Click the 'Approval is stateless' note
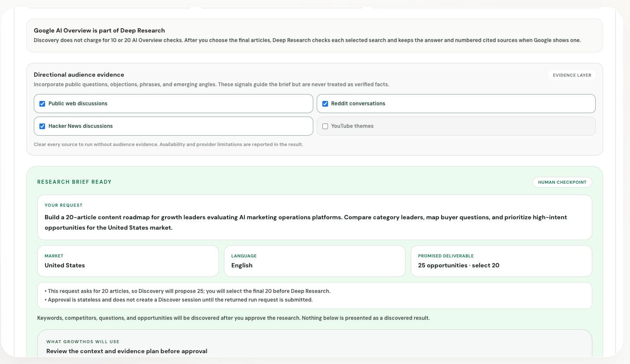This screenshot has width=630, height=364. click(x=179, y=300)
